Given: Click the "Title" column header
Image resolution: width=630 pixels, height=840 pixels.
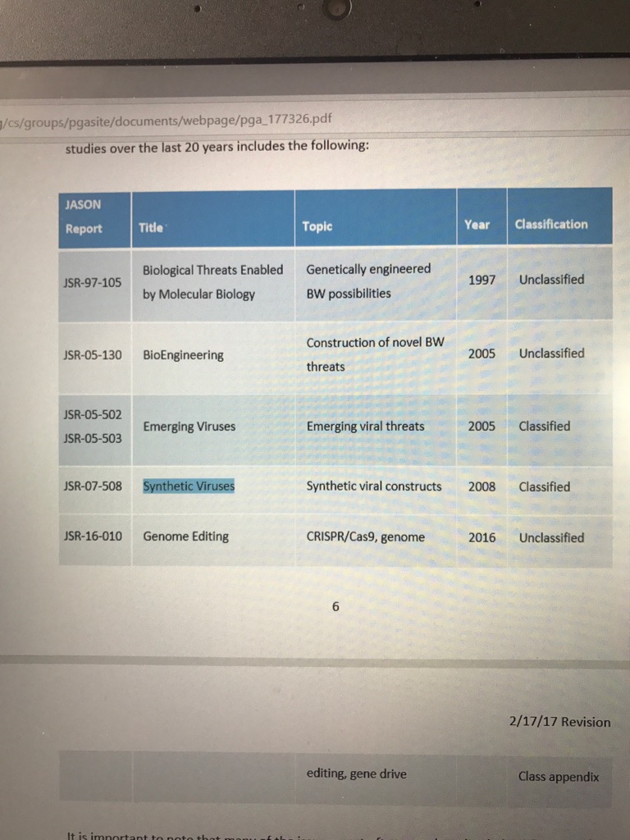Looking at the screenshot, I should [151, 228].
